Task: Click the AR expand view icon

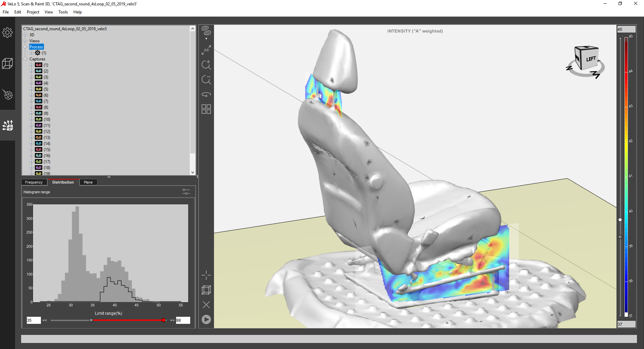Action: pyautogui.click(x=206, y=50)
